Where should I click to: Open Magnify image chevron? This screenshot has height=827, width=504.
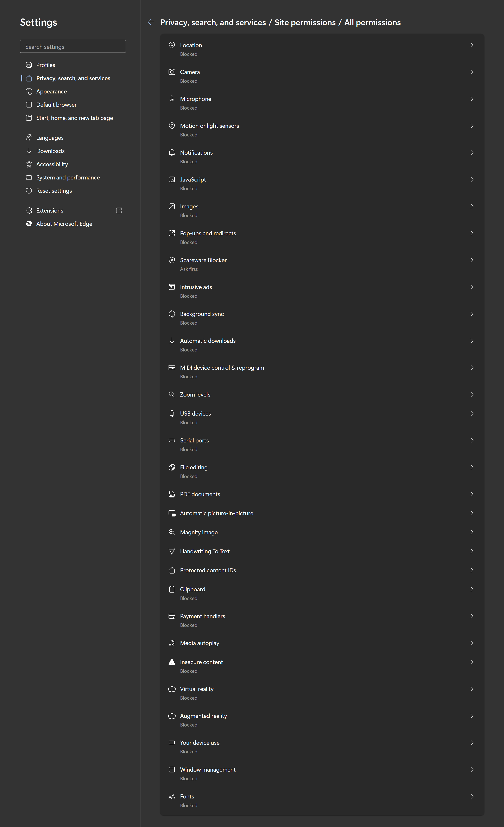[x=472, y=532]
